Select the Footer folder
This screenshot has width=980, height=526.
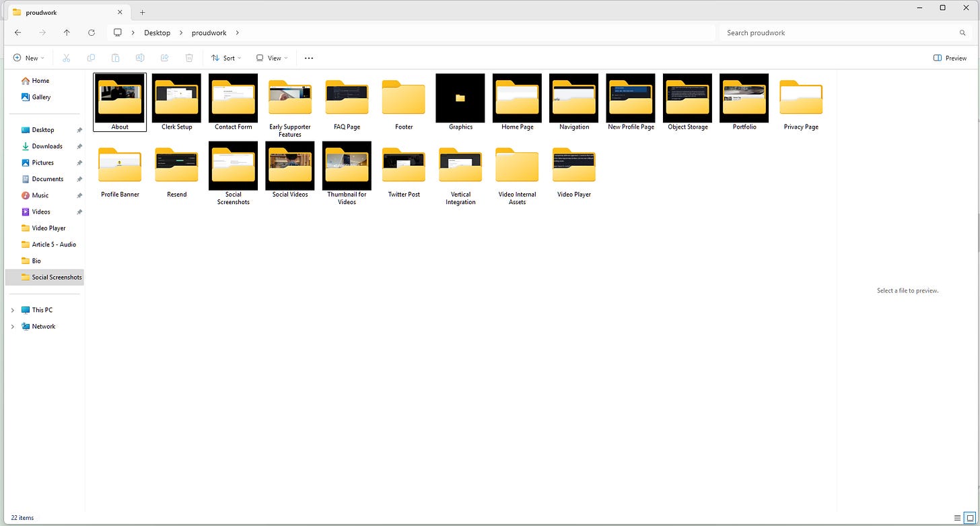click(x=404, y=102)
